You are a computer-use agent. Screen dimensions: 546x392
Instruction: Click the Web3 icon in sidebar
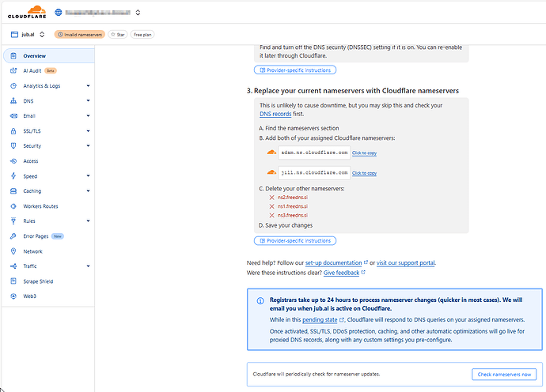(x=13, y=296)
